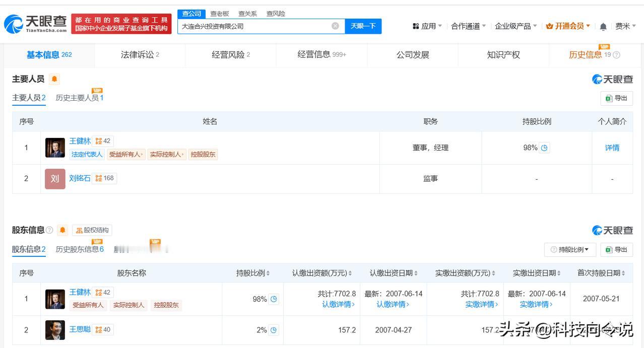The image size is (644, 348).
Task: Open pie chart icon beside 2% shareholding
Action: tap(274, 330)
